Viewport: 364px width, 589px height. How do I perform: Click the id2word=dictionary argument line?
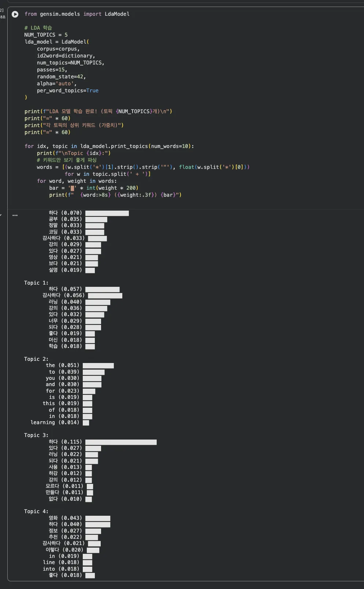pos(66,56)
